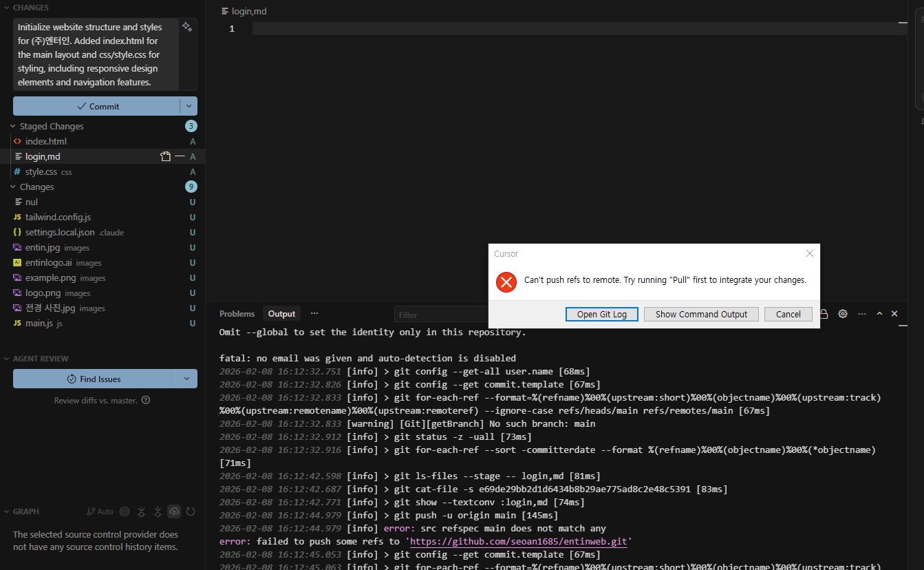Place cursor on editor line 1
924x570 pixels.
580,28
